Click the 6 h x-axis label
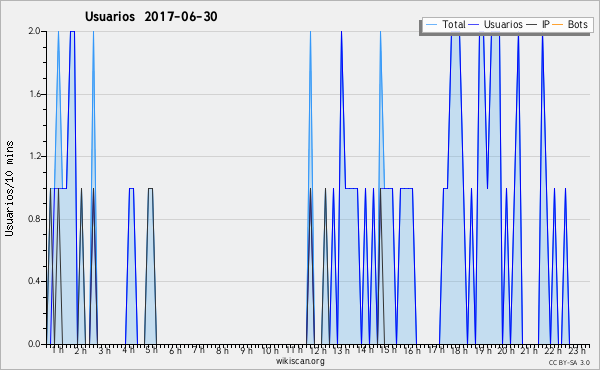The width and height of the screenshot is (600, 370). tap(175, 350)
